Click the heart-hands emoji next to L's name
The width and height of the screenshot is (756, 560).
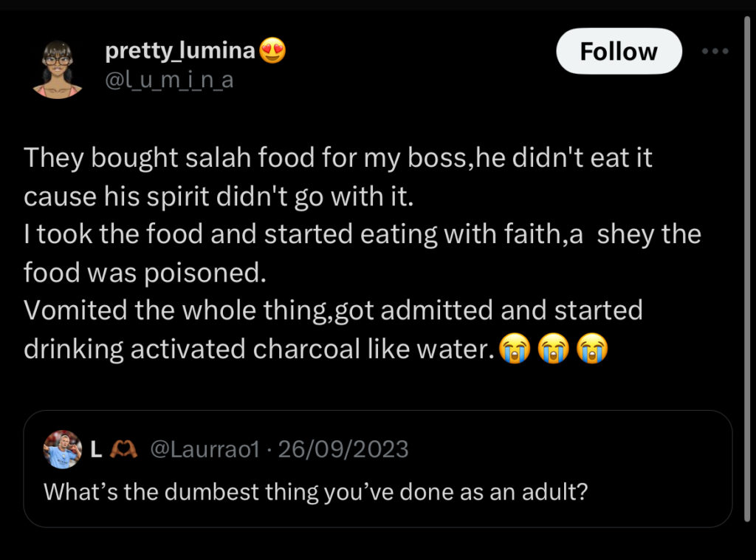pos(123,448)
